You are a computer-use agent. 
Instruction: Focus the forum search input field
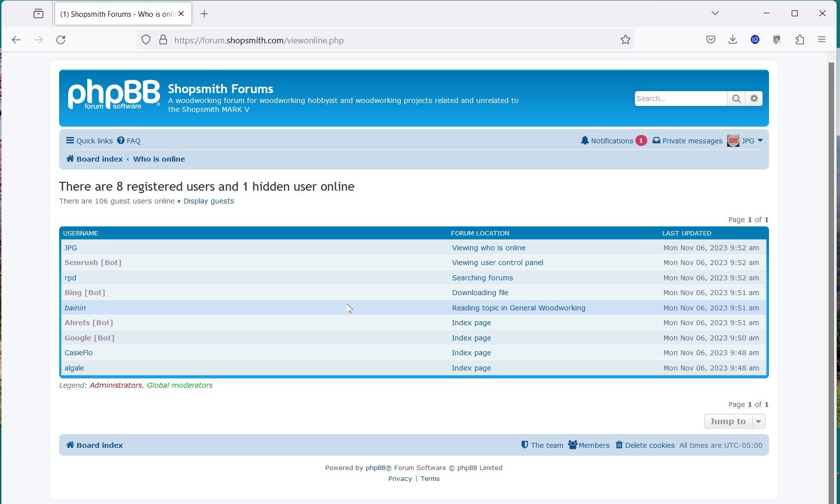pyautogui.click(x=681, y=99)
